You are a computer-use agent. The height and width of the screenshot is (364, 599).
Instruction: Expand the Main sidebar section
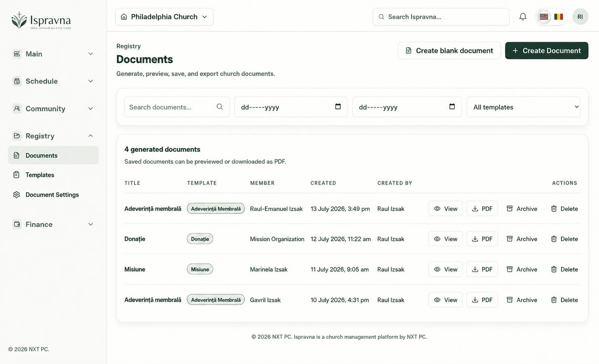point(53,54)
